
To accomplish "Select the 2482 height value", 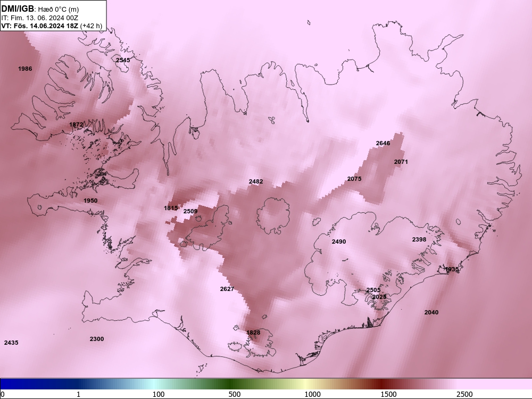I will pos(256,181).
